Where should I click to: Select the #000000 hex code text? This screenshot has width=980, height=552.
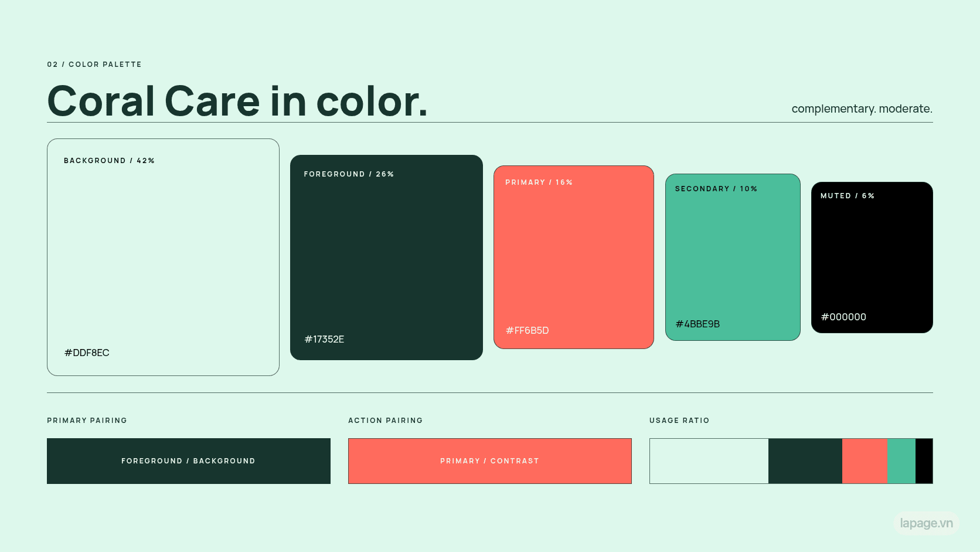(x=843, y=317)
